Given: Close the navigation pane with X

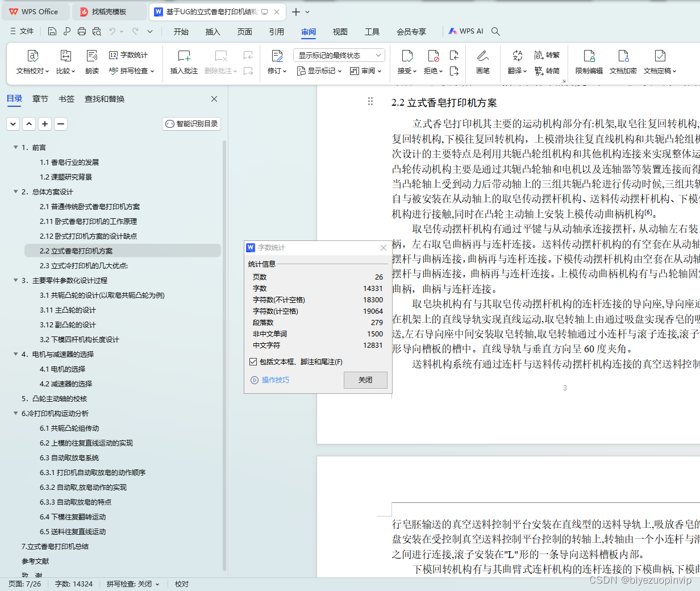Looking at the screenshot, I should coord(214,99).
